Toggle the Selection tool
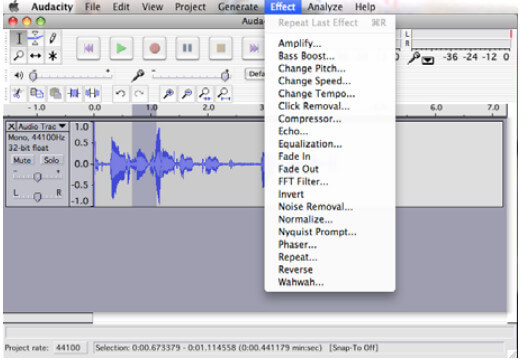 click(x=19, y=38)
